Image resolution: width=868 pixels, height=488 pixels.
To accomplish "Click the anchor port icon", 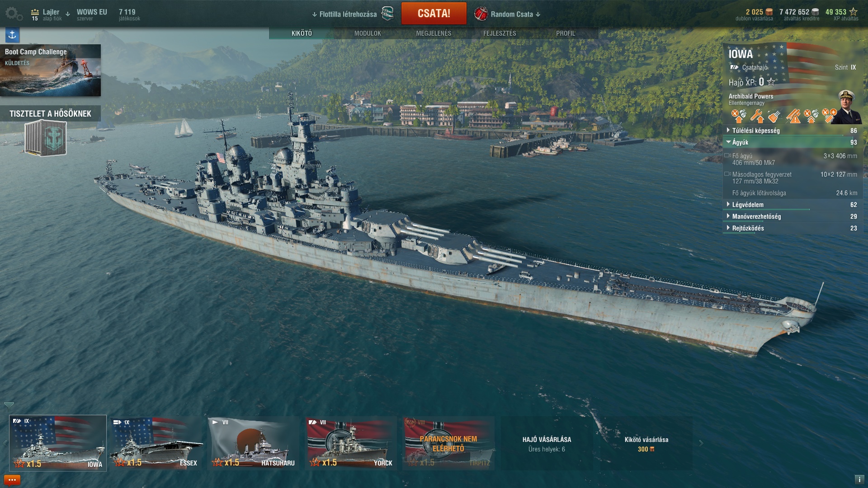I will (x=12, y=35).
